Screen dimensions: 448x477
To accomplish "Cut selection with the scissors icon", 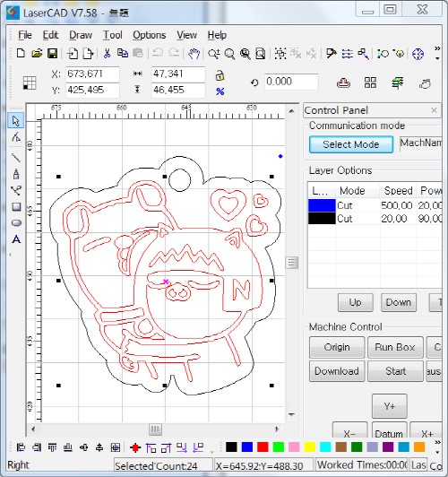I will point(107,54).
